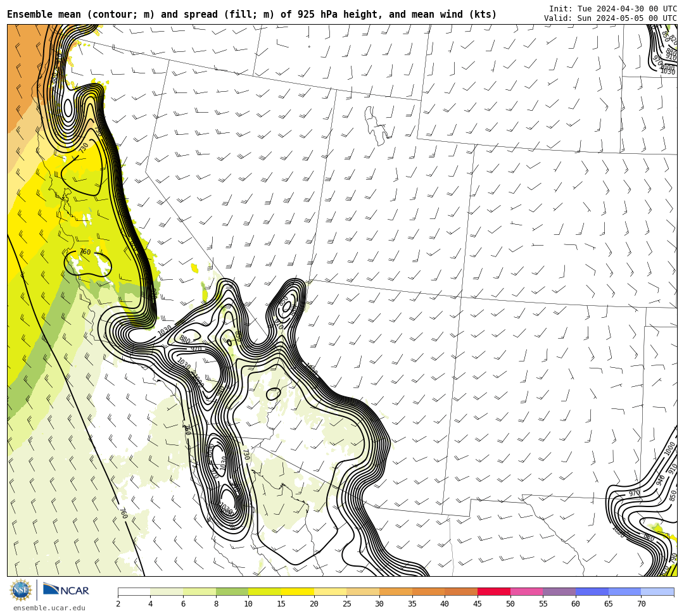Screen dimensions: 684x616
Task: Click the colorbar tick label 70
Action: click(x=641, y=604)
